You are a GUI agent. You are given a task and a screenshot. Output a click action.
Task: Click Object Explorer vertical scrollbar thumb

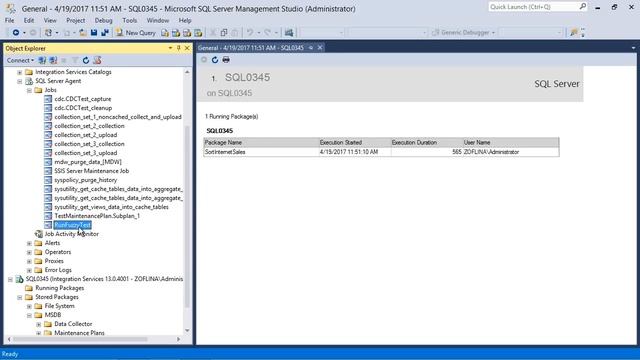[187, 216]
